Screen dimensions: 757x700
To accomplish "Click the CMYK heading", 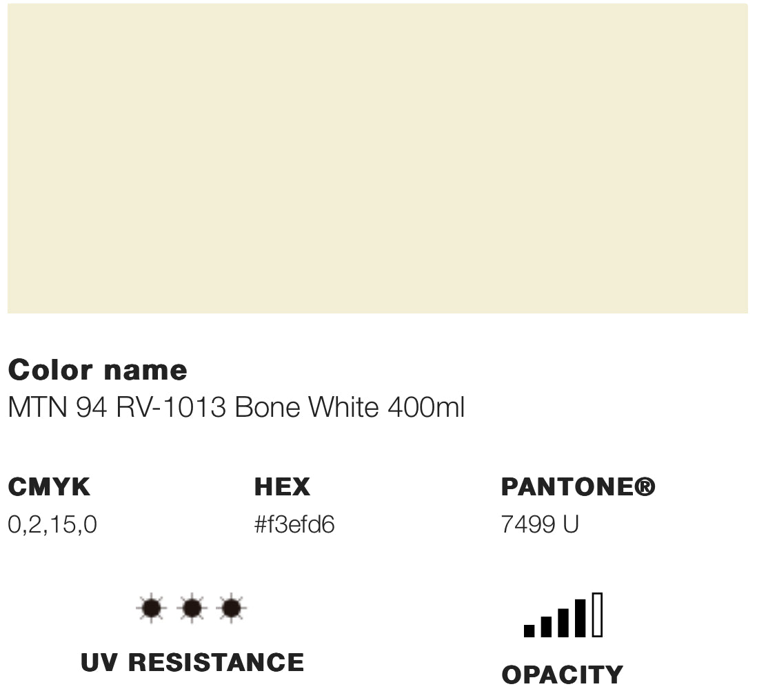I will [49, 487].
